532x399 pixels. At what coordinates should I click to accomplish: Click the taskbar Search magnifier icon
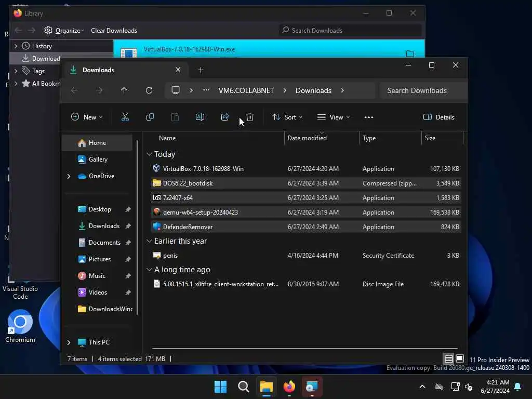tap(243, 387)
